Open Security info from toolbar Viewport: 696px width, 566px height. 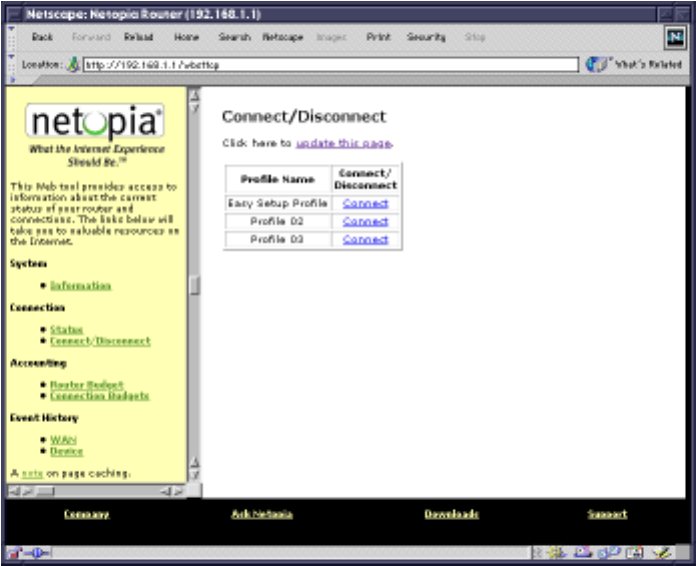pos(426,37)
